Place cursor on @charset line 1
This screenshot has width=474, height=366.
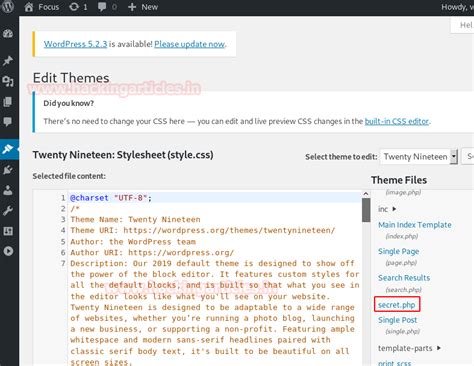click(x=215, y=198)
